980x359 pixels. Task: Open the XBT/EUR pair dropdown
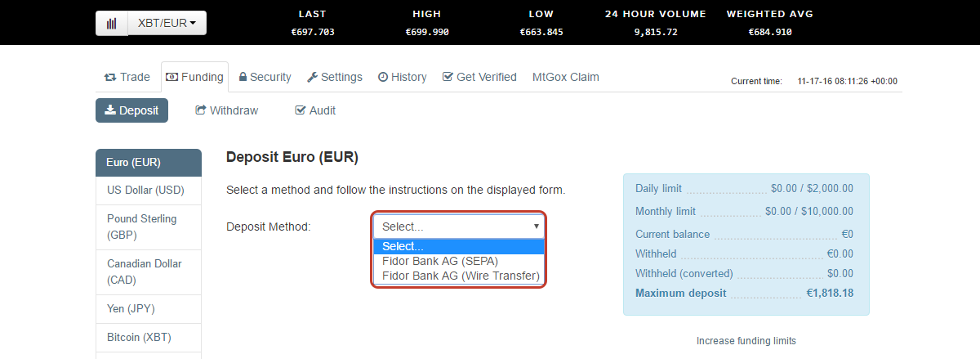coord(167,23)
